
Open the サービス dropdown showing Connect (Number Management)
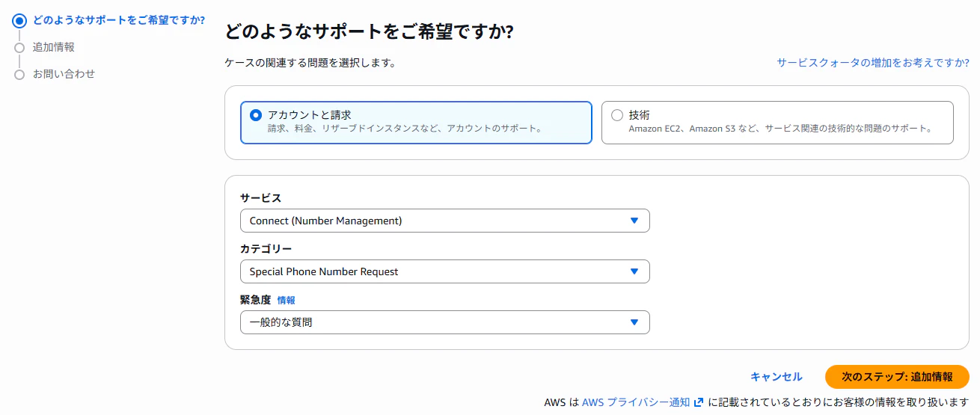[x=444, y=221]
